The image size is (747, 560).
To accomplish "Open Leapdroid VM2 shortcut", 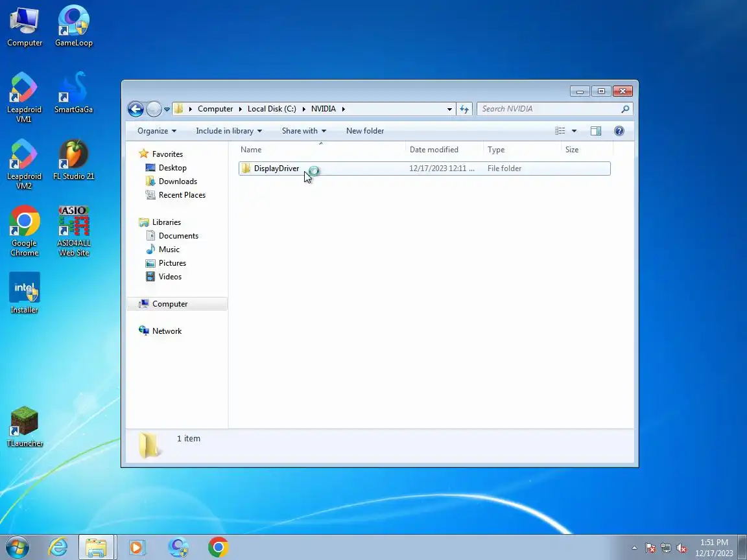I will tap(24, 164).
